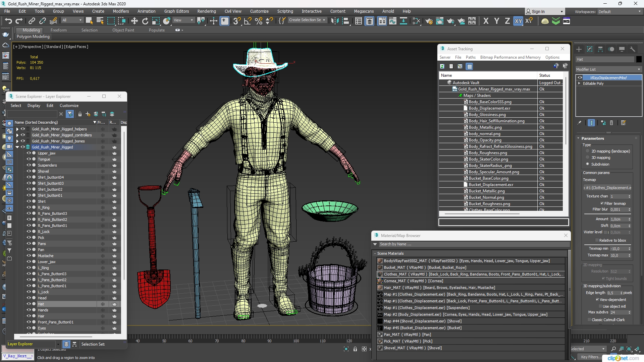Click the Mirror tool icon

tap(334, 21)
